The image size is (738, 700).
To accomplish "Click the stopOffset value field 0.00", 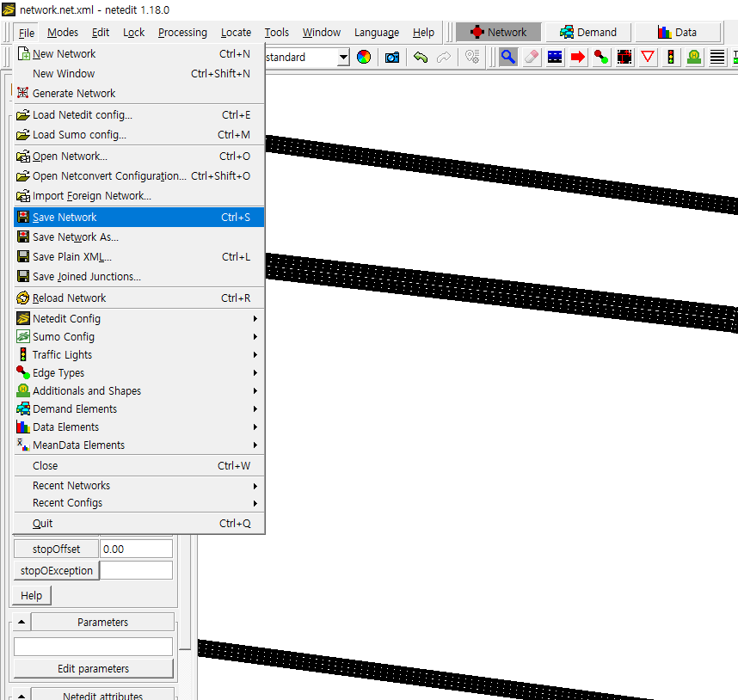I will point(137,549).
